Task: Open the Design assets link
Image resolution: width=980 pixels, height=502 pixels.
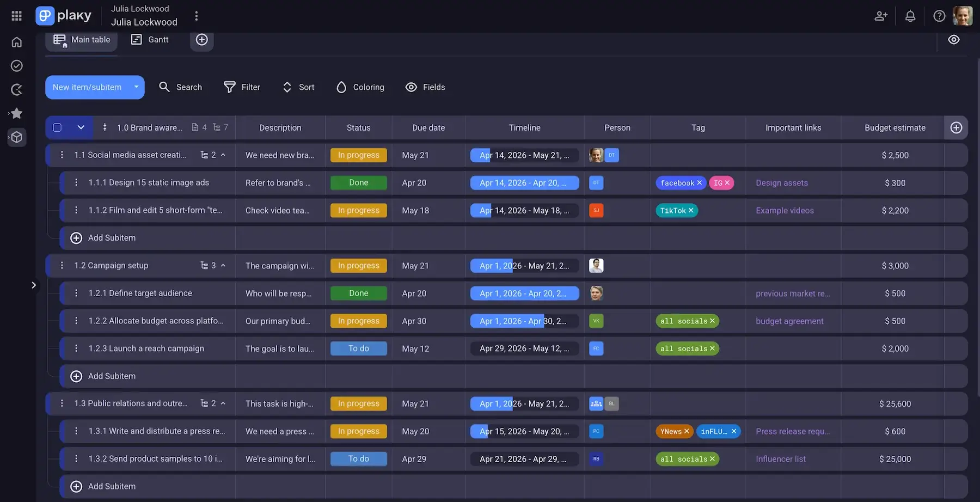Action: [782, 182]
